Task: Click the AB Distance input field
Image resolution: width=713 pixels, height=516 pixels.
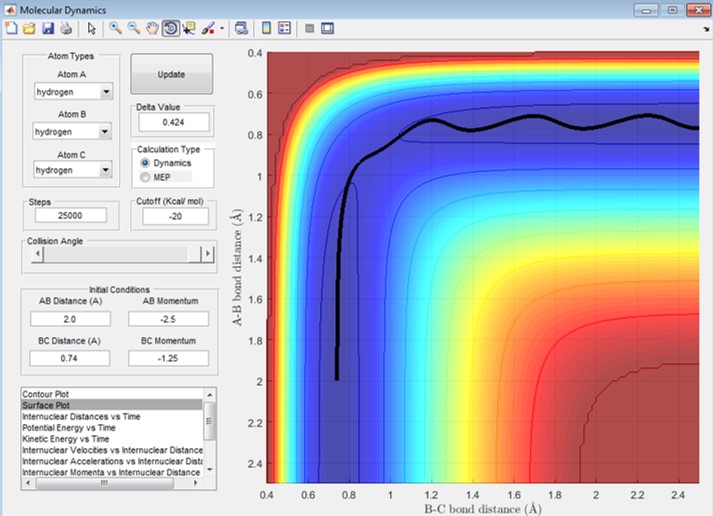Action: [70, 319]
